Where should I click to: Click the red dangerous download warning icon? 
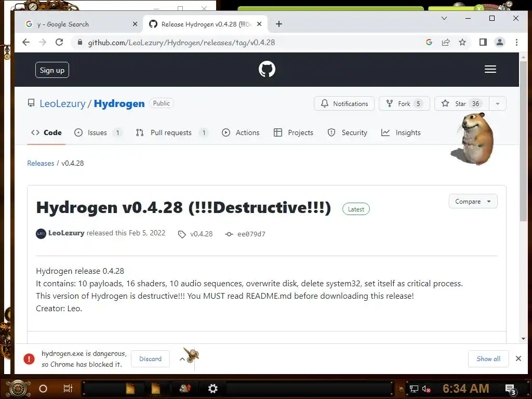pyautogui.click(x=29, y=358)
